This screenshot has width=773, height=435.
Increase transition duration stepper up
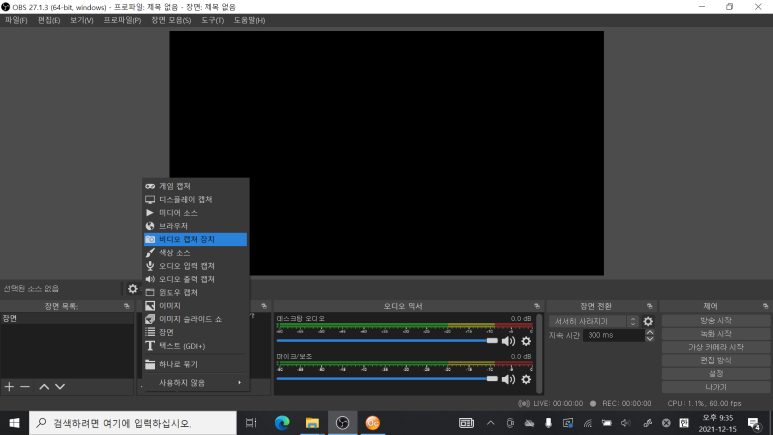pos(650,332)
